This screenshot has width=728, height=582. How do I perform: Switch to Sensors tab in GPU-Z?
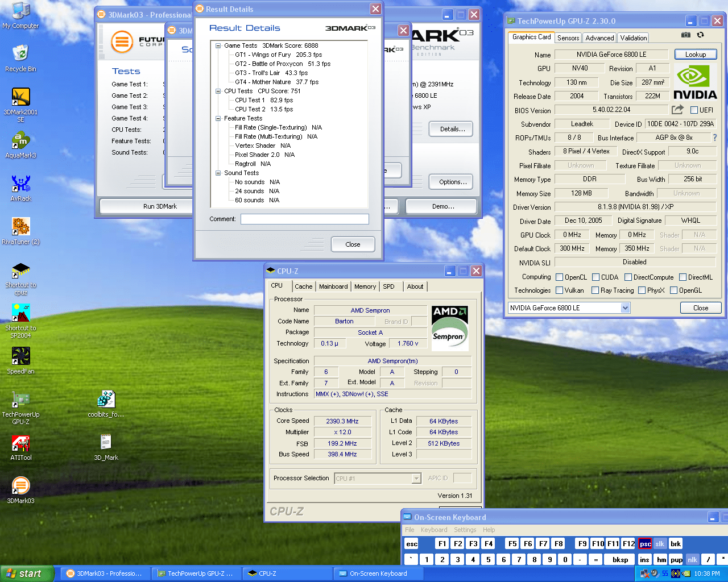click(568, 38)
